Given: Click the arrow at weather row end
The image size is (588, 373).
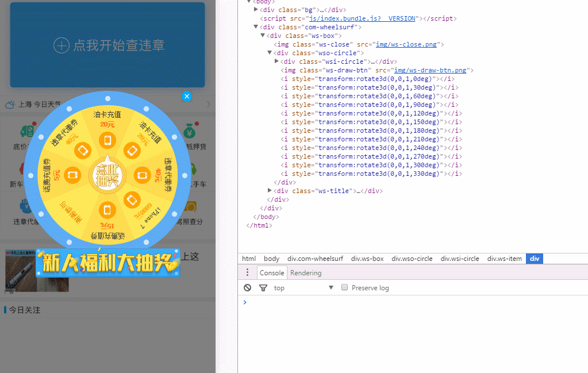Looking at the screenshot, I should pyautogui.click(x=209, y=104).
